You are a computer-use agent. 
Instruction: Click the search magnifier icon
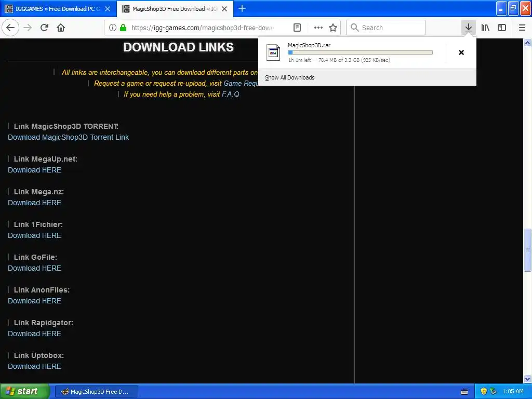pos(354,28)
